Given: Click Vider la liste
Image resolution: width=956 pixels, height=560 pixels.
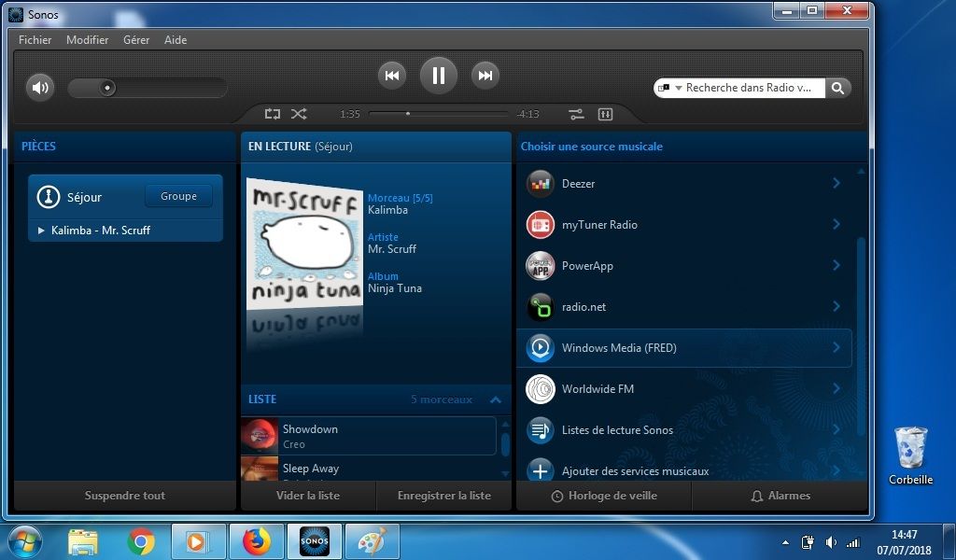Looking at the screenshot, I should 308,496.
